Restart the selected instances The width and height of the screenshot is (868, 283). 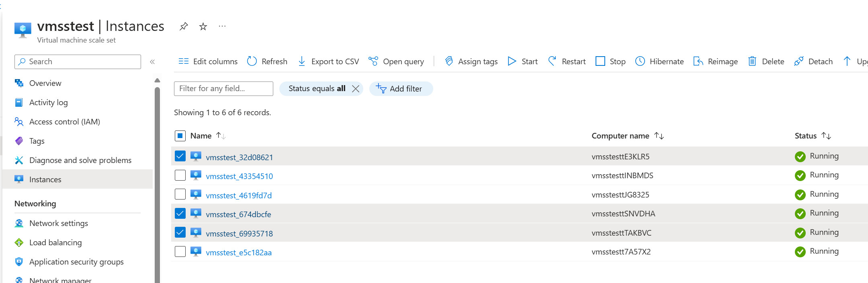coord(567,61)
